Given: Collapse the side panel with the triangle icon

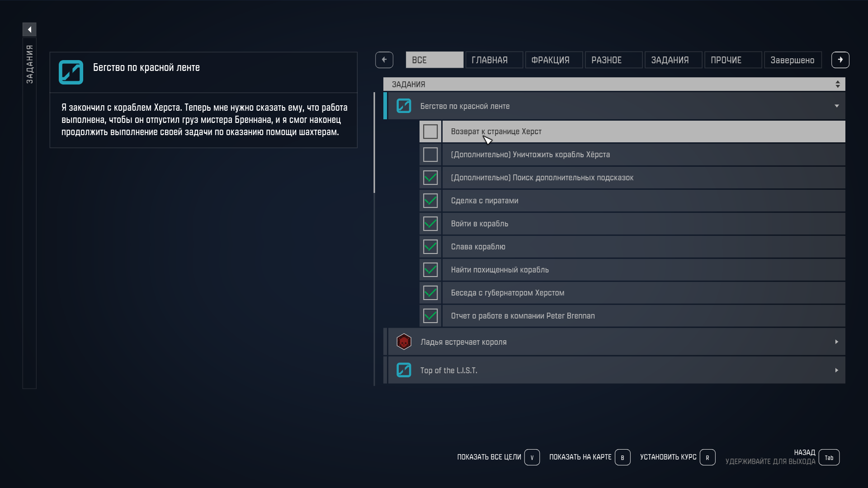Looking at the screenshot, I should coord(29,29).
